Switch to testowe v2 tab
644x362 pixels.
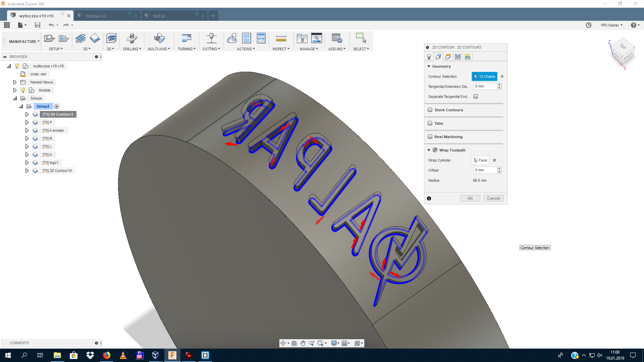point(96,15)
